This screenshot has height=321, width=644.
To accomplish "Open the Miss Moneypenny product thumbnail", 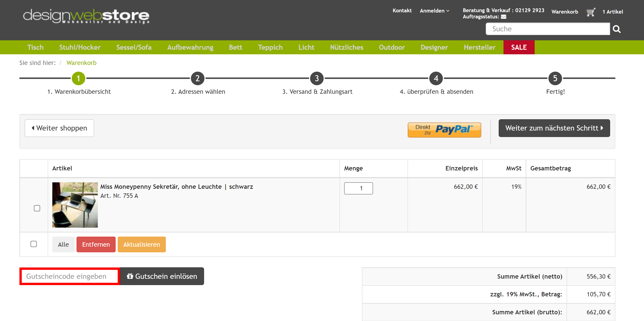I will pyautogui.click(x=75, y=205).
